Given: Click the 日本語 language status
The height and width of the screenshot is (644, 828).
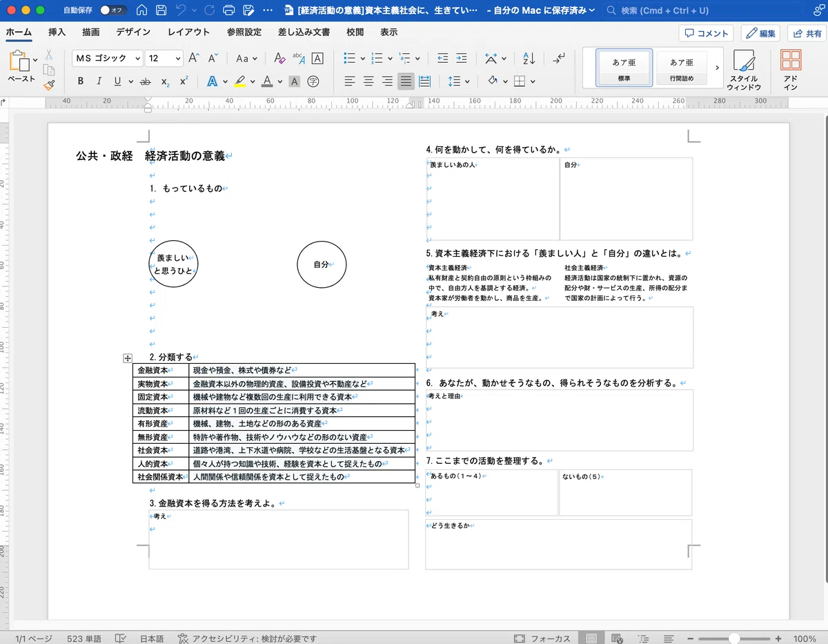Looking at the screenshot, I should [x=152, y=638].
